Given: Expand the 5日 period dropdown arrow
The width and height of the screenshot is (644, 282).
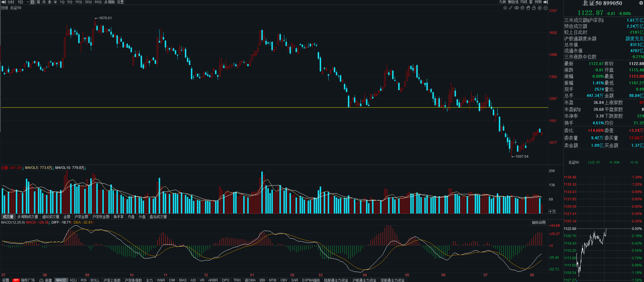Looking at the screenshot, I should coord(27,2).
